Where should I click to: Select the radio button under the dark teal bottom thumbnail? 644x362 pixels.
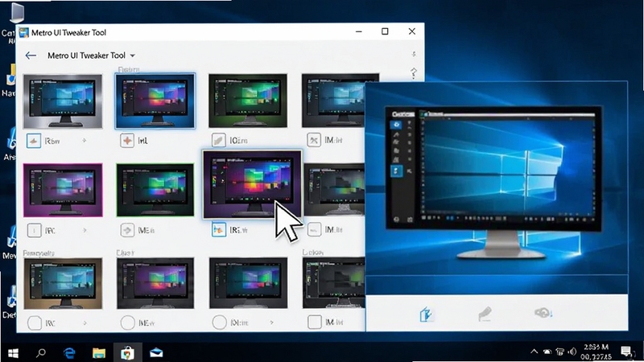(x=219, y=323)
